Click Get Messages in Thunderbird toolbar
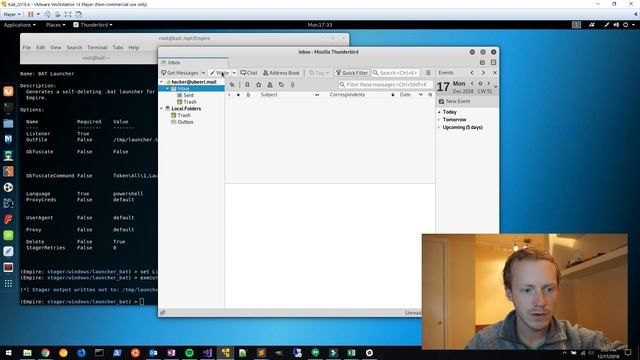The image size is (640, 360). [180, 73]
